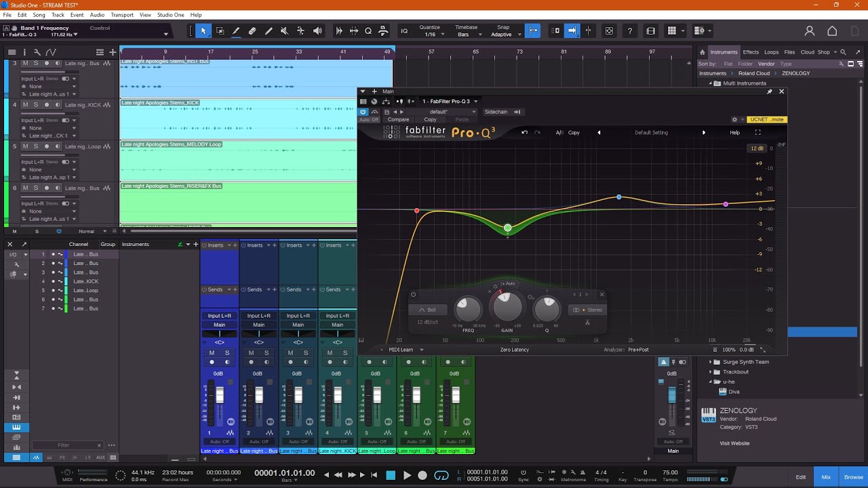This screenshot has height=488, width=868.
Task: Solo track 5 Loop
Action: click(36, 146)
